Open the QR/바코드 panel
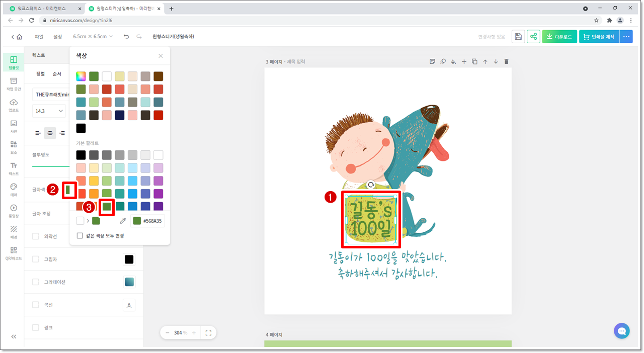 pyautogui.click(x=14, y=253)
